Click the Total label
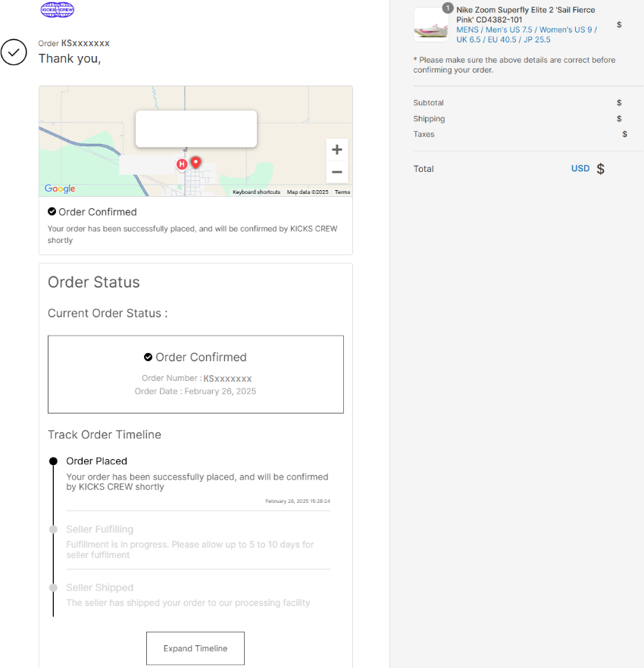The height and width of the screenshot is (668, 644). 424,169
